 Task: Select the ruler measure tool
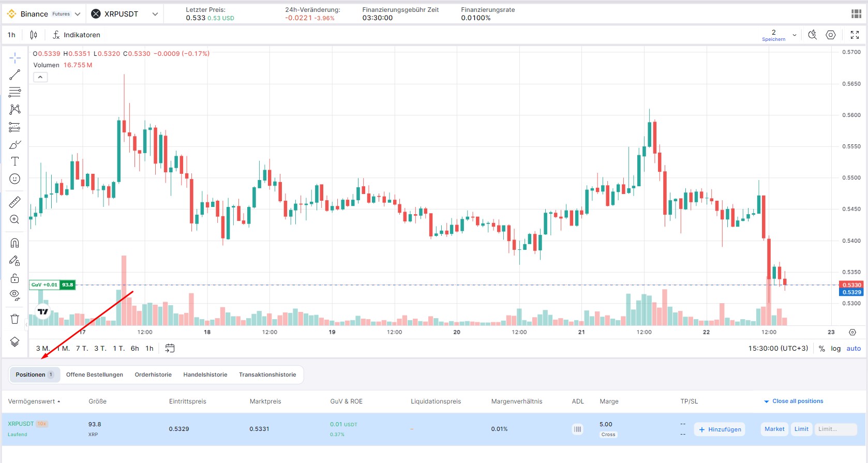click(x=14, y=202)
